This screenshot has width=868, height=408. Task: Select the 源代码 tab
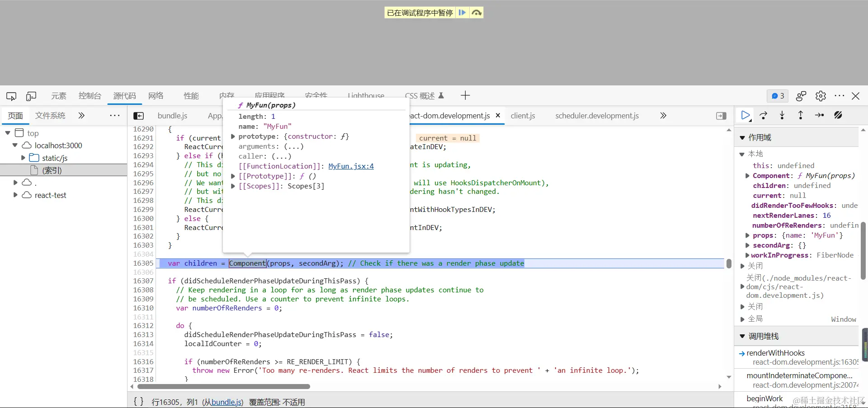pyautogui.click(x=124, y=96)
